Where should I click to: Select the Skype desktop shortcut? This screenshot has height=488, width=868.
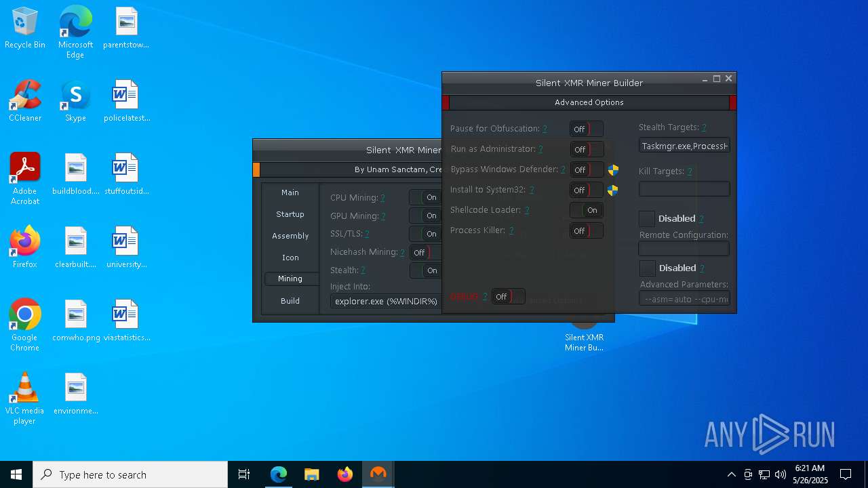point(75,102)
